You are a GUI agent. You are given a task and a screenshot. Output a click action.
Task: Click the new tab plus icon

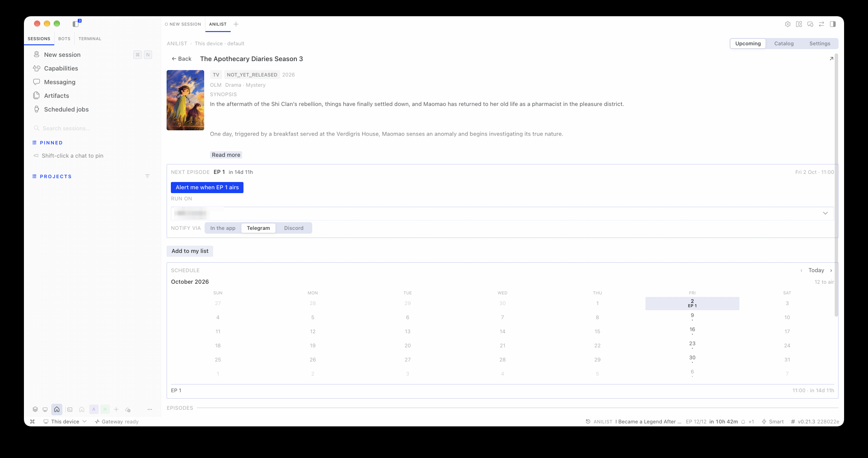tap(236, 24)
